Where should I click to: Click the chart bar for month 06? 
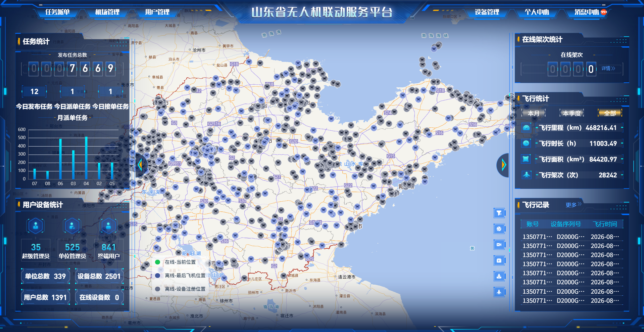point(60,159)
